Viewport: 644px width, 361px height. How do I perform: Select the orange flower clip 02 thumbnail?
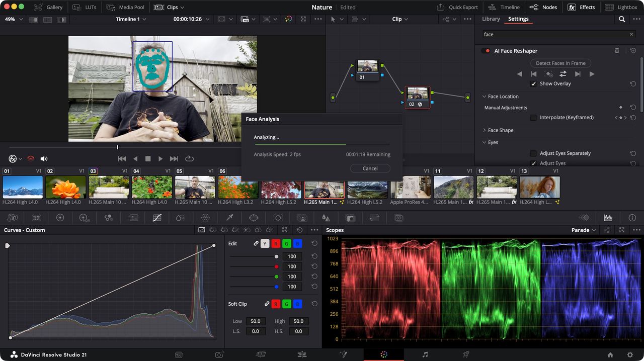click(x=66, y=187)
